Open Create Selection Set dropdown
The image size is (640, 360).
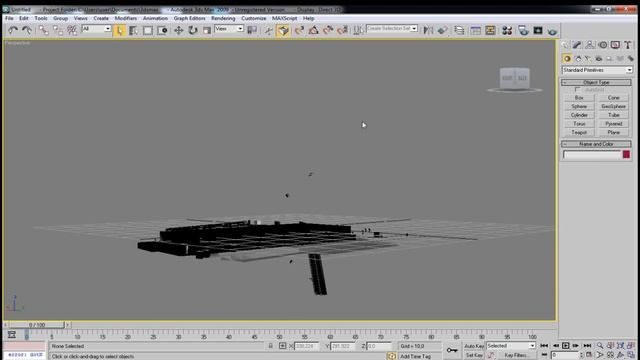tap(392, 29)
